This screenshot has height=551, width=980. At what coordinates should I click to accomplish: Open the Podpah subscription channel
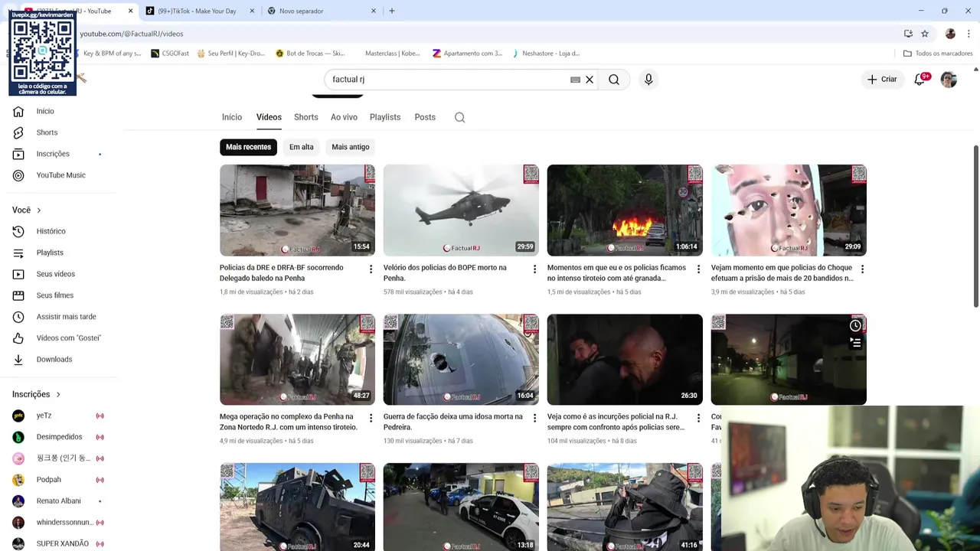[48, 480]
